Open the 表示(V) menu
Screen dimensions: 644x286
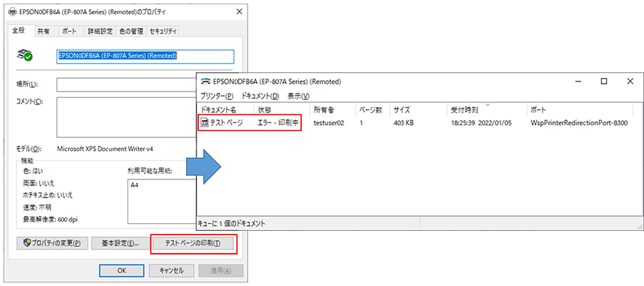(298, 96)
